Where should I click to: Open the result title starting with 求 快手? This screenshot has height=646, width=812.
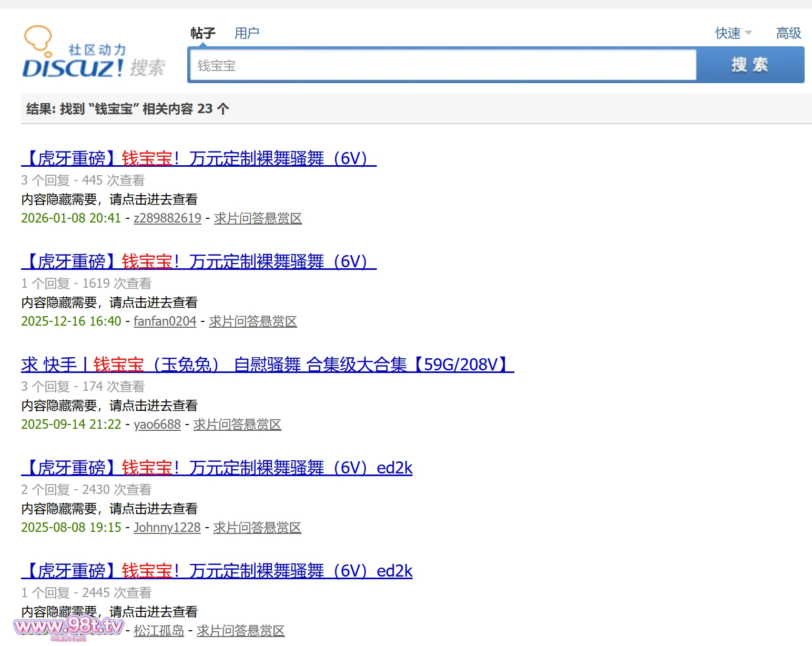pos(267,365)
